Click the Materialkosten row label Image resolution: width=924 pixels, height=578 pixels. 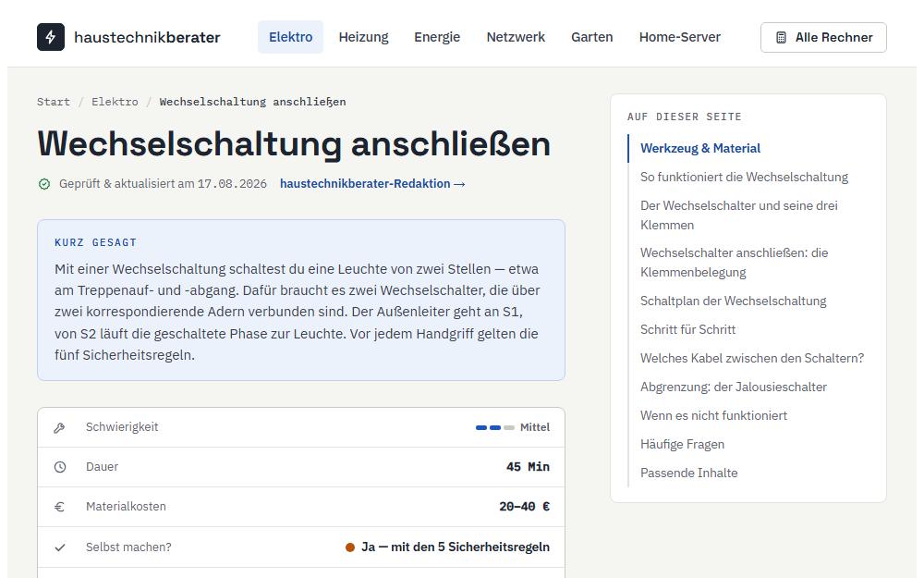(126, 506)
